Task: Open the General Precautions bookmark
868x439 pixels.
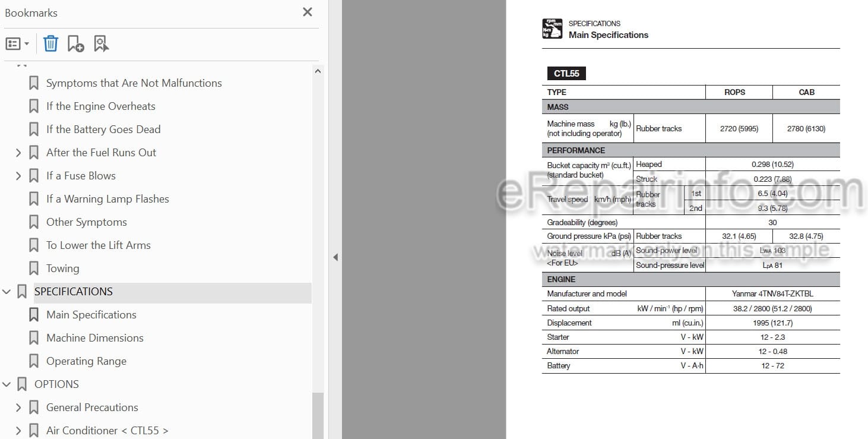Action: (92, 408)
